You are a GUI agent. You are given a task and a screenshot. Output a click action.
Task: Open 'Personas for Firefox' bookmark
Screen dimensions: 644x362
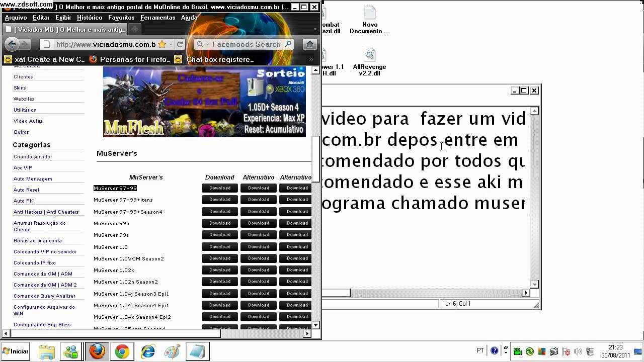130,59
